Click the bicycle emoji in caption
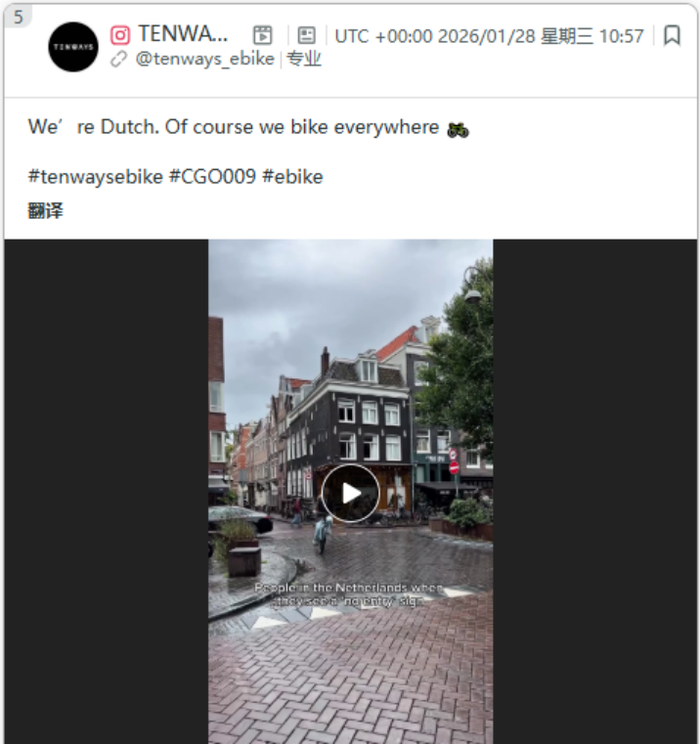Screen dimensions: 700x744 (x=458, y=129)
